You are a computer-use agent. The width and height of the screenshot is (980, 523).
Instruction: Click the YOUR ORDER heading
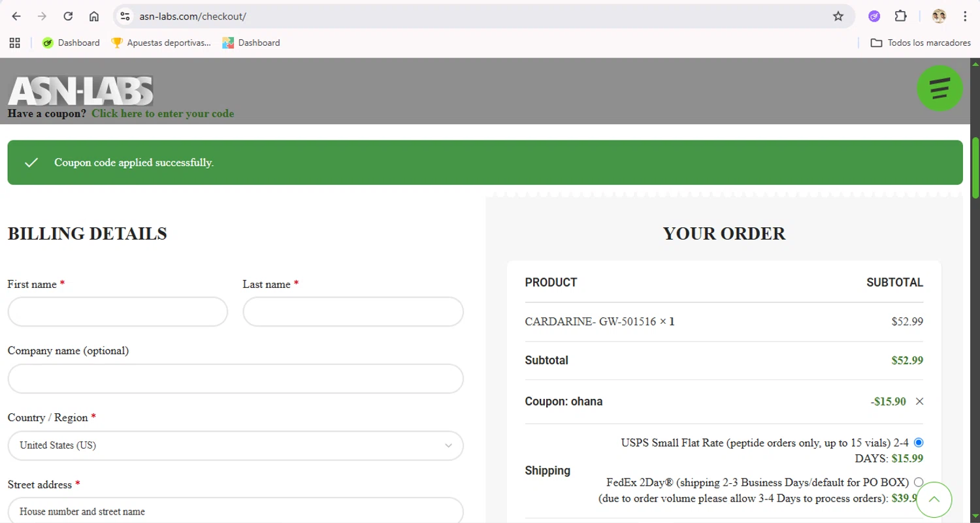pos(724,234)
